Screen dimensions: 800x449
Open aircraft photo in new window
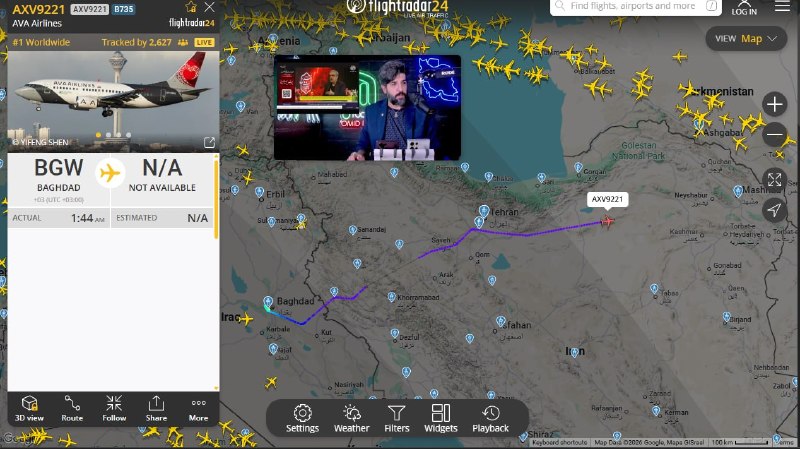(209, 142)
